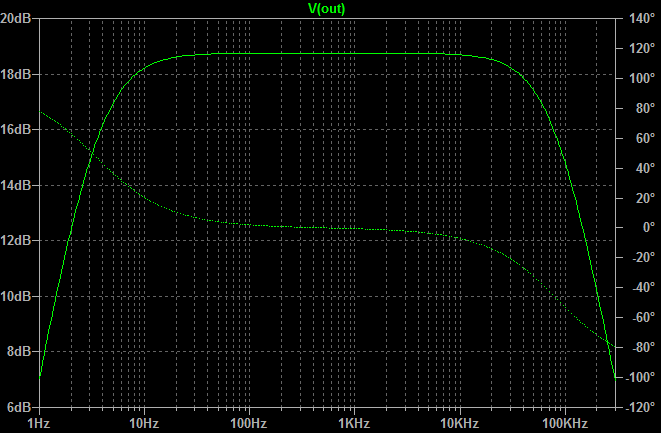Select the 20dB magnitude axis label
The height and width of the screenshot is (433, 661).
pyautogui.click(x=16, y=19)
